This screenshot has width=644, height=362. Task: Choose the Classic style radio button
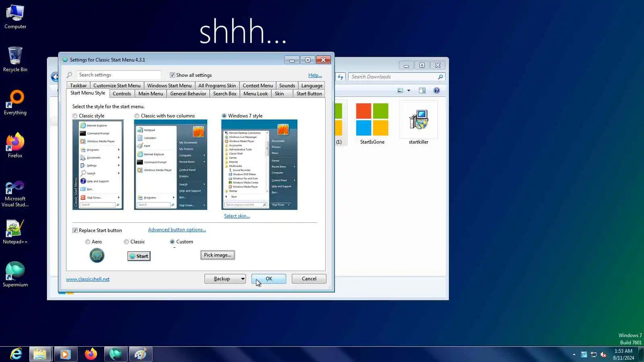click(75, 116)
